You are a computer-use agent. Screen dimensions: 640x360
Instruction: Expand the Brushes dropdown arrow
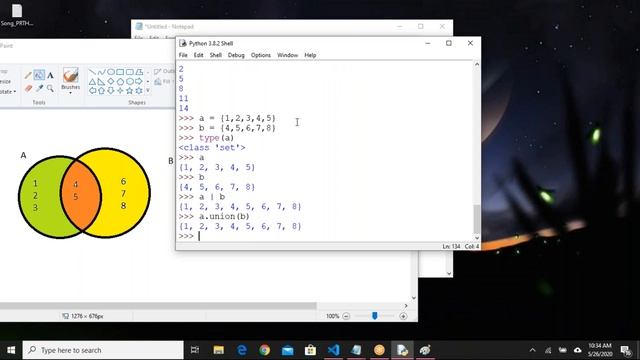point(71,93)
